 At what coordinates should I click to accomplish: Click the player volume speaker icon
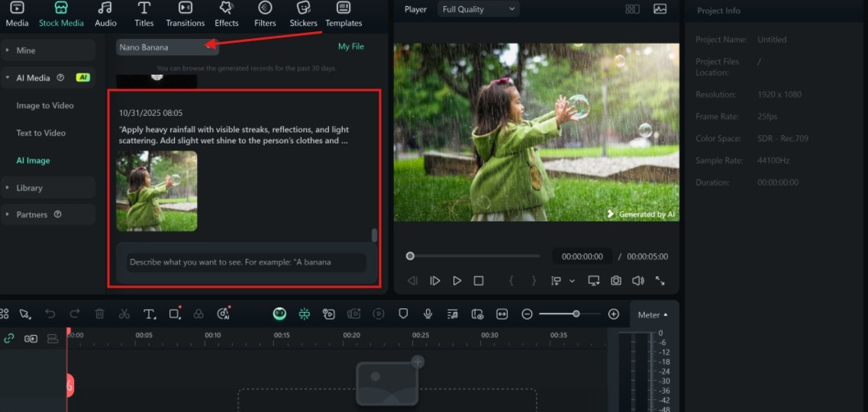(x=637, y=281)
